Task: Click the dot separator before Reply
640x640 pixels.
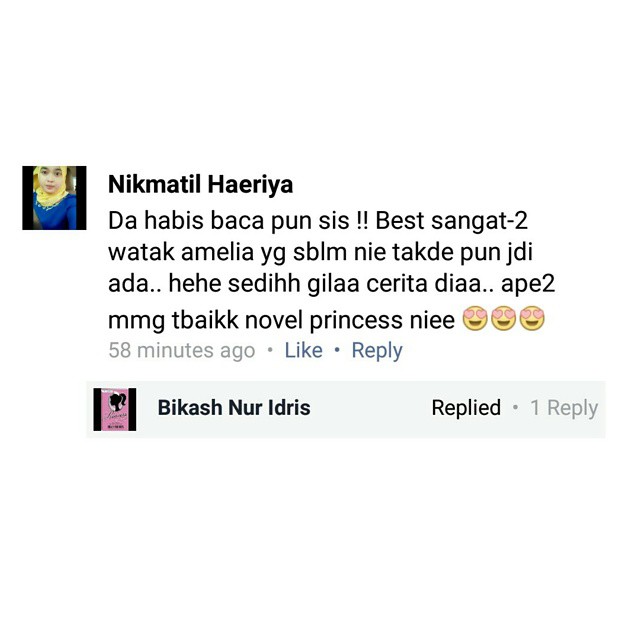Action: pyautogui.click(x=337, y=350)
